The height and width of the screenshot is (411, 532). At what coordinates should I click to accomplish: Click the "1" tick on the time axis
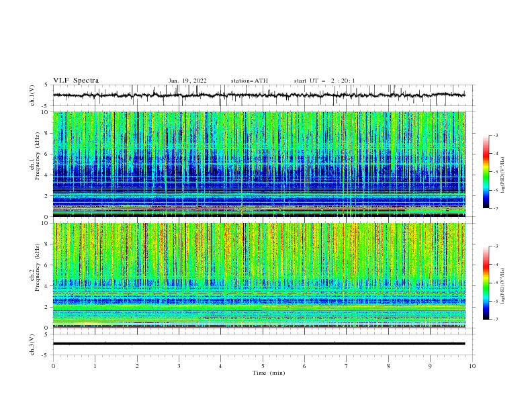click(x=95, y=366)
